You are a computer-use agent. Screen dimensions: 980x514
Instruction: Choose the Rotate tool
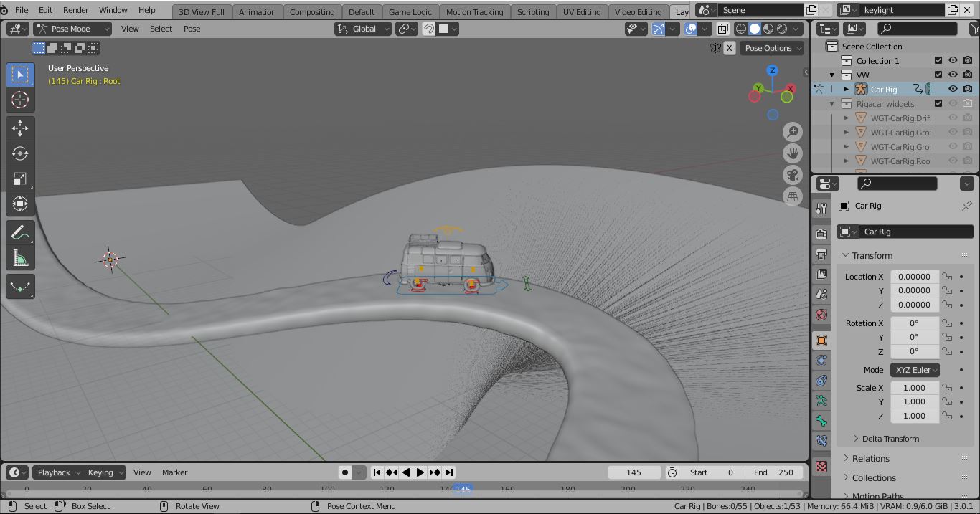[x=20, y=153]
